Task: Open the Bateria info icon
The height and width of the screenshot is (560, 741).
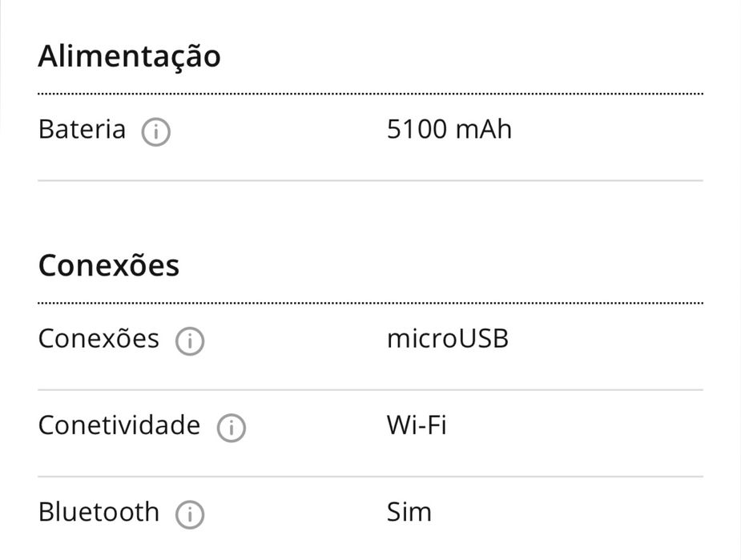Action: 155,132
